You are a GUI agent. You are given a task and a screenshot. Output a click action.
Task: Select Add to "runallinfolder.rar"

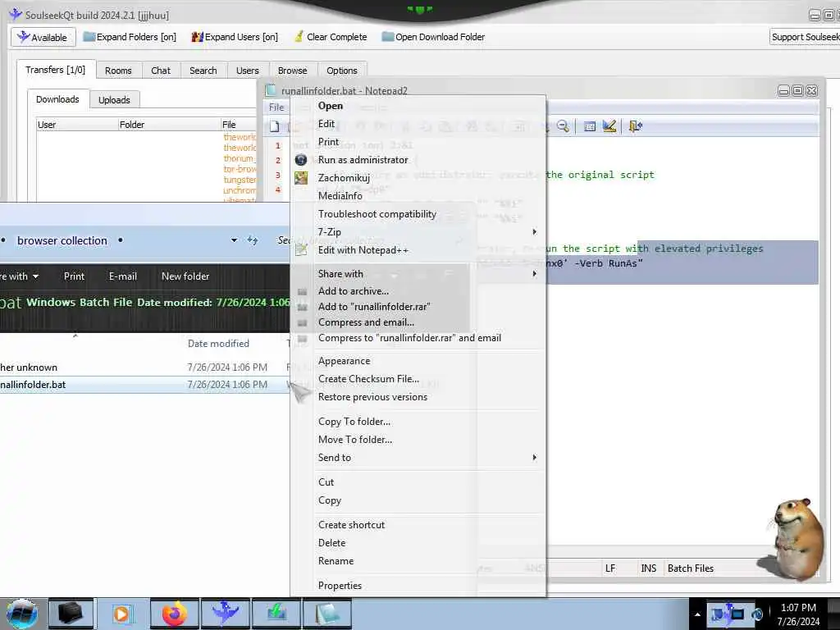tap(374, 307)
